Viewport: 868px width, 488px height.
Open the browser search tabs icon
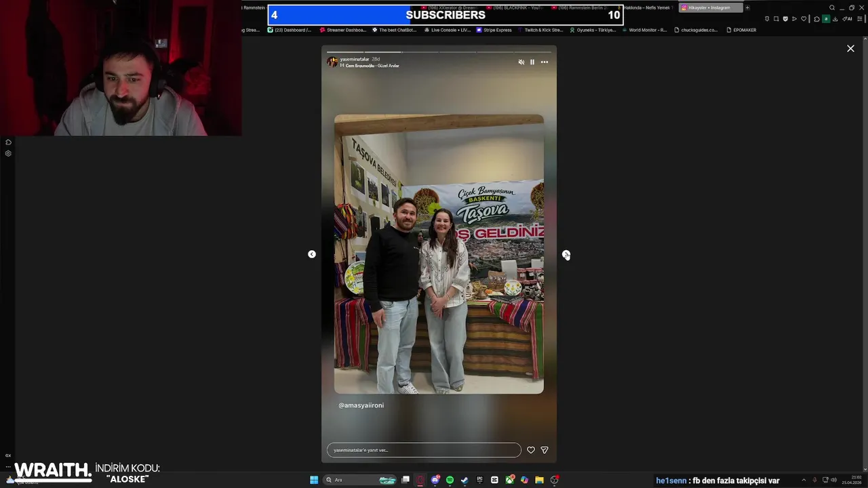coord(832,7)
